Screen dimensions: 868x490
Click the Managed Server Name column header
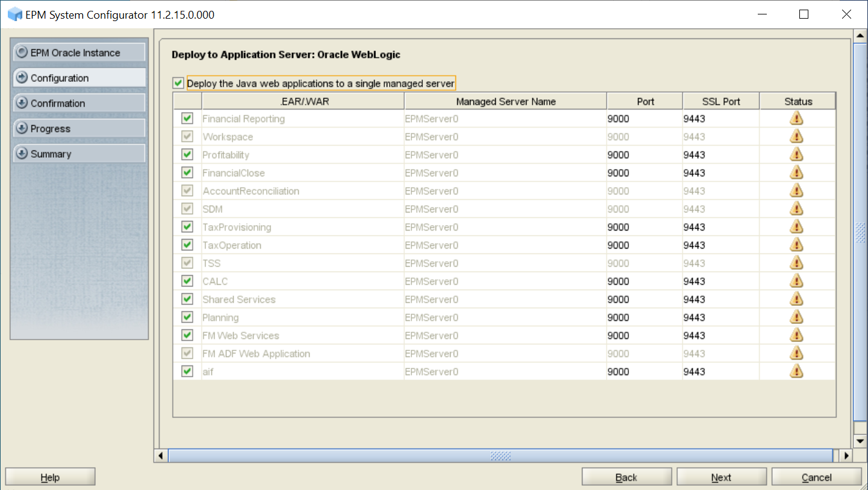(505, 101)
